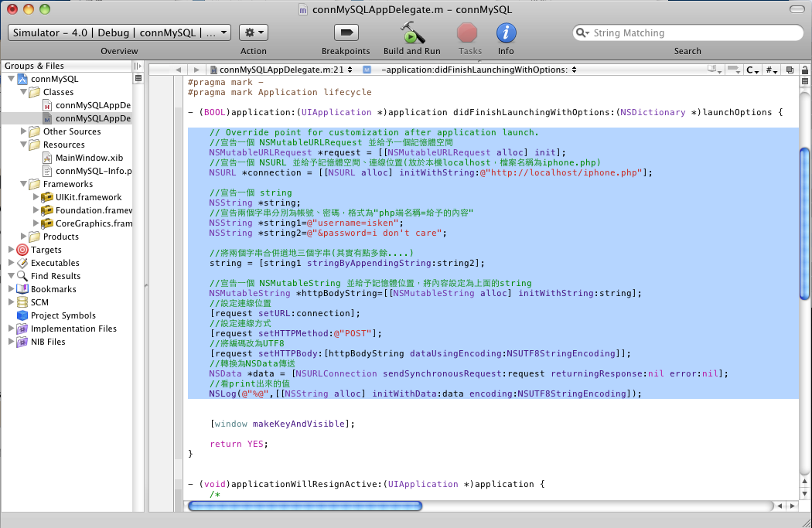Image resolution: width=812 pixels, height=528 pixels.
Task: Click the editor split view icon
Action: click(x=805, y=81)
